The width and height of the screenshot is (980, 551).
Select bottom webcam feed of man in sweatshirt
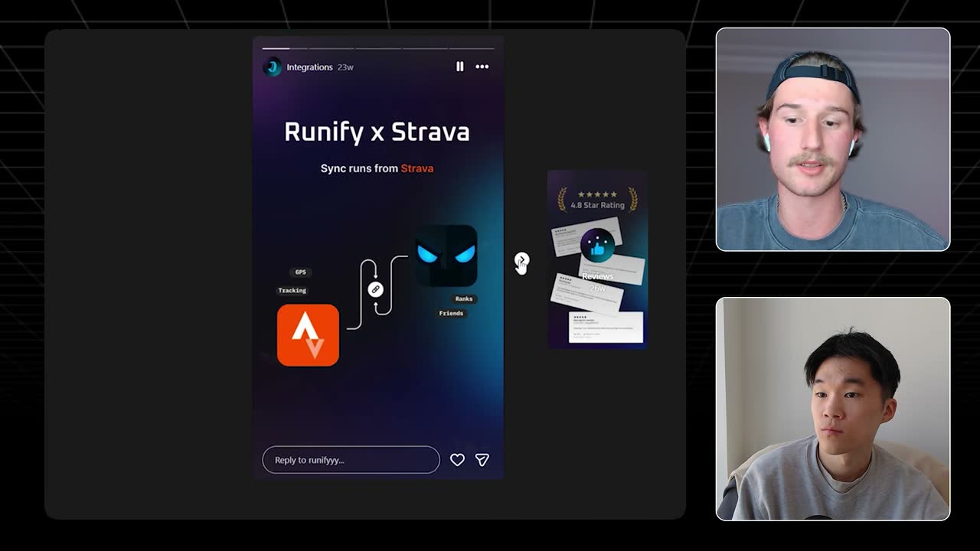pos(833,409)
